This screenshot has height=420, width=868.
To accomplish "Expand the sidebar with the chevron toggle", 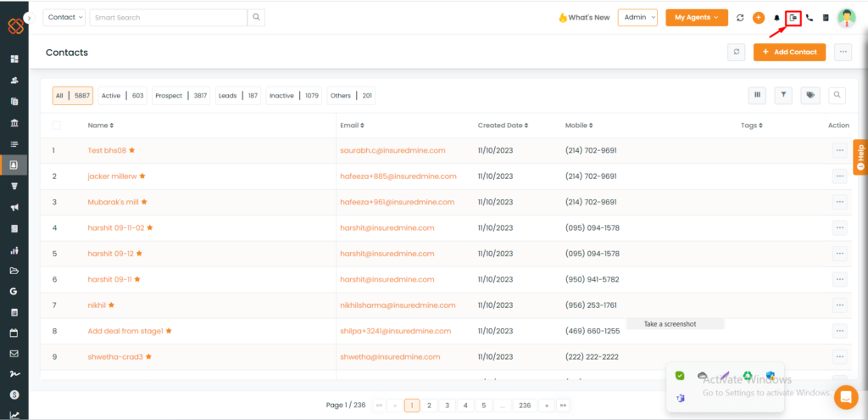I will [x=30, y=18].
